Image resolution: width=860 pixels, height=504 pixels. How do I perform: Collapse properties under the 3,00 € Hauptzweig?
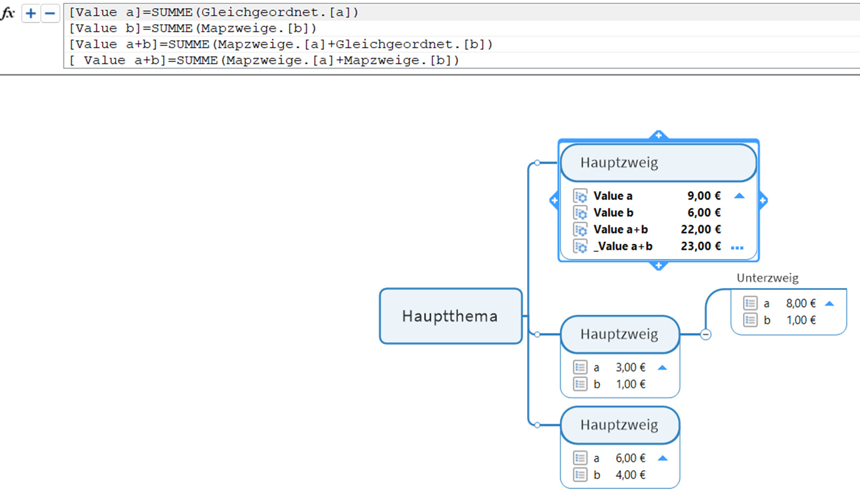tap(662, 368)
